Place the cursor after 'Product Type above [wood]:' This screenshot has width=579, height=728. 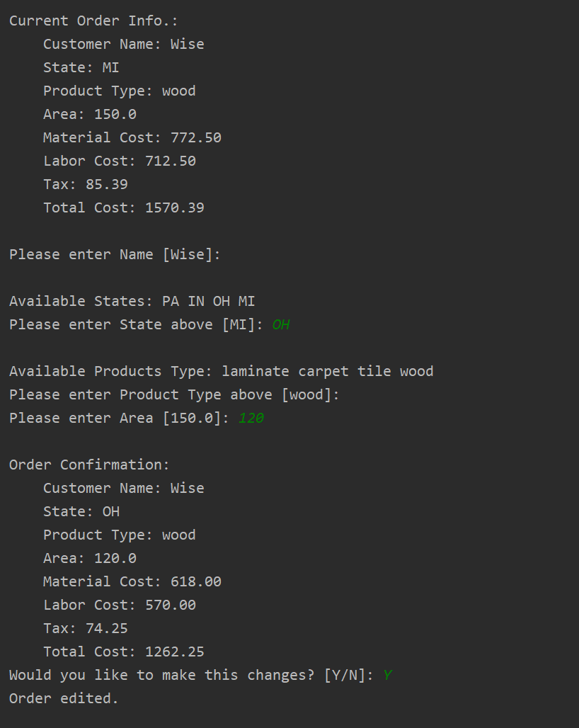341,394
